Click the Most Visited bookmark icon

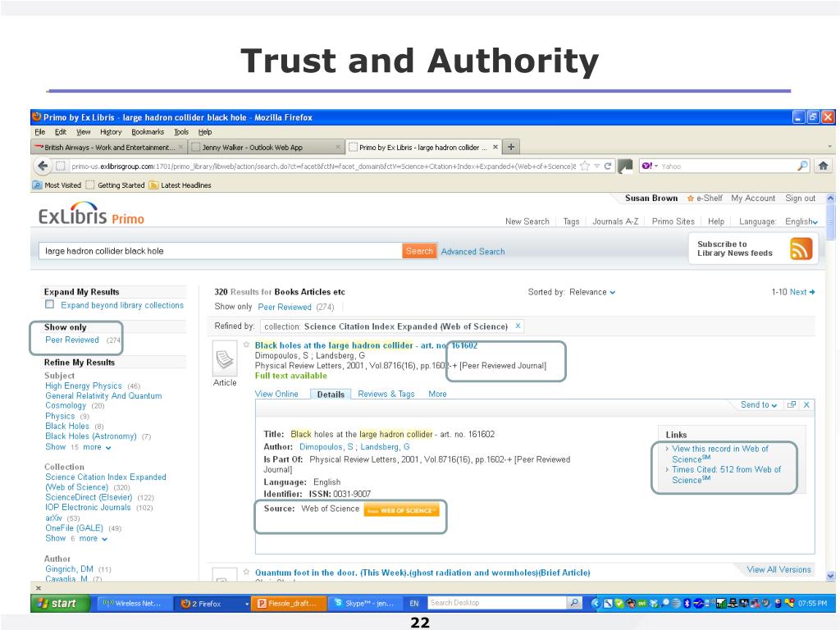(x=37, y=185)
